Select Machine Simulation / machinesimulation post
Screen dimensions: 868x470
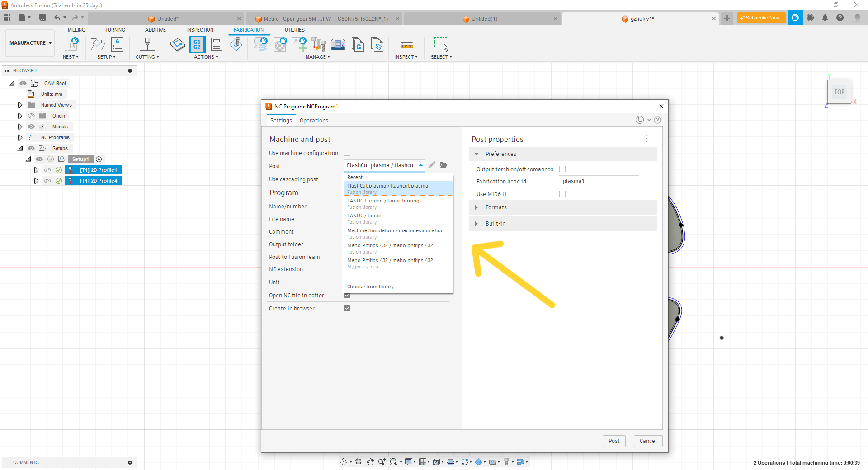(x=398, y=233)
